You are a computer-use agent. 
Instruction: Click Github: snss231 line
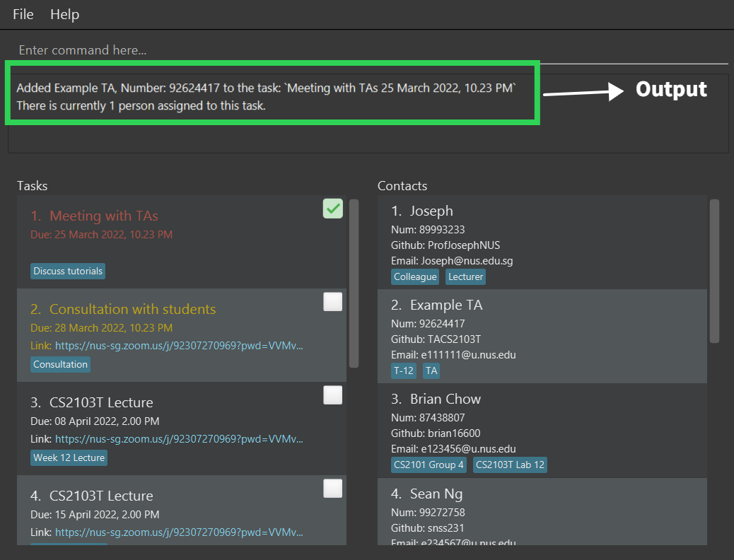[x=427, y=528]
